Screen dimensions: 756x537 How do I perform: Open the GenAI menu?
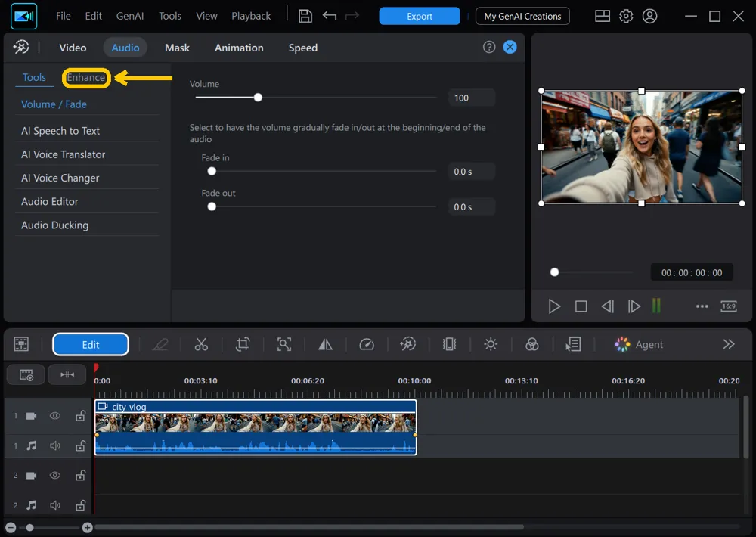point(130,16)
